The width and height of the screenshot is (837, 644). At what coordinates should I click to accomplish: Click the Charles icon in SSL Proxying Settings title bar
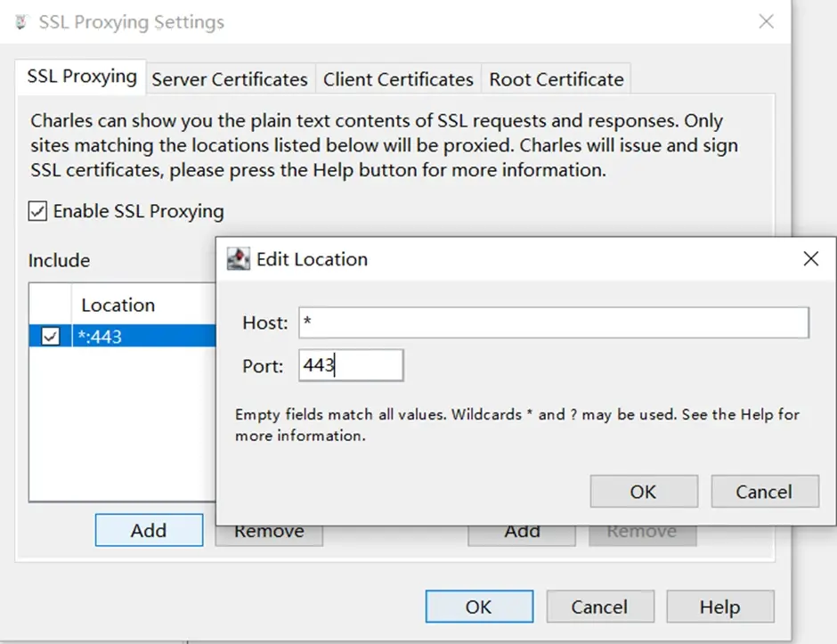[x=21, y=22]
